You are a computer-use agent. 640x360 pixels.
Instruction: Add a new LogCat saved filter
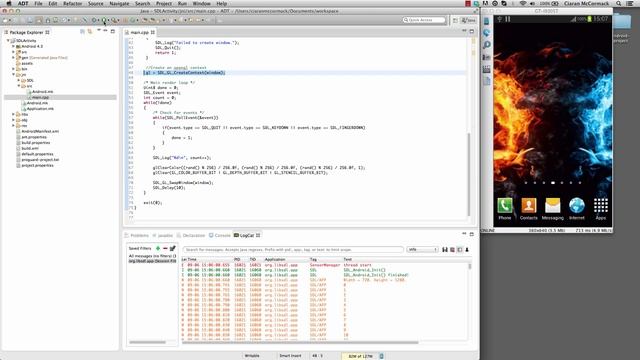pos(158,248)
